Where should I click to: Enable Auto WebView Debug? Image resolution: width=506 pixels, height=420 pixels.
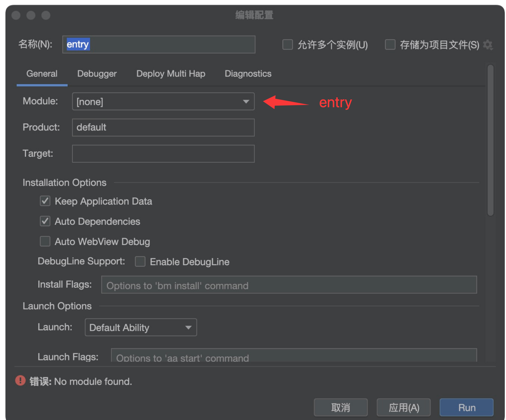pyautogui.click(x=45, y=241)
